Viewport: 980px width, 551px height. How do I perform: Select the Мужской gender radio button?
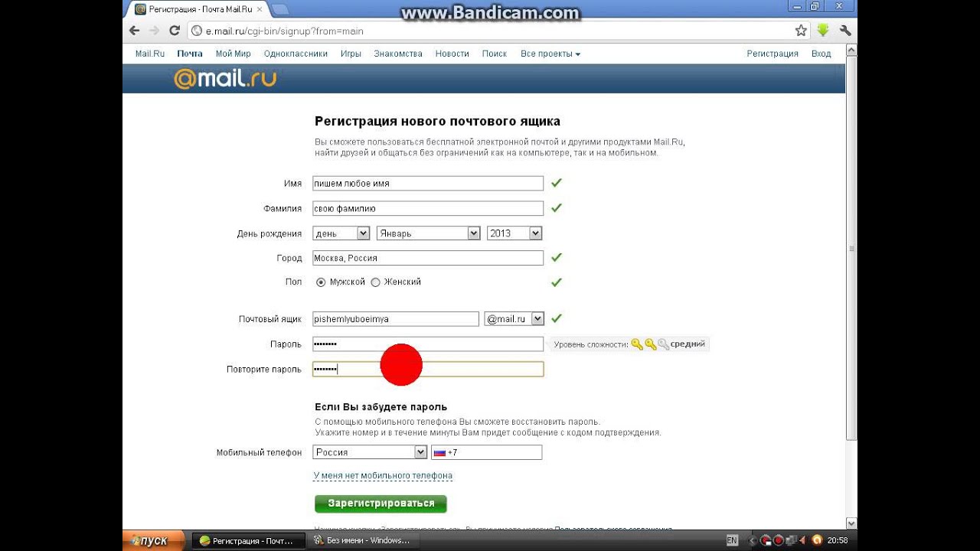321,282
